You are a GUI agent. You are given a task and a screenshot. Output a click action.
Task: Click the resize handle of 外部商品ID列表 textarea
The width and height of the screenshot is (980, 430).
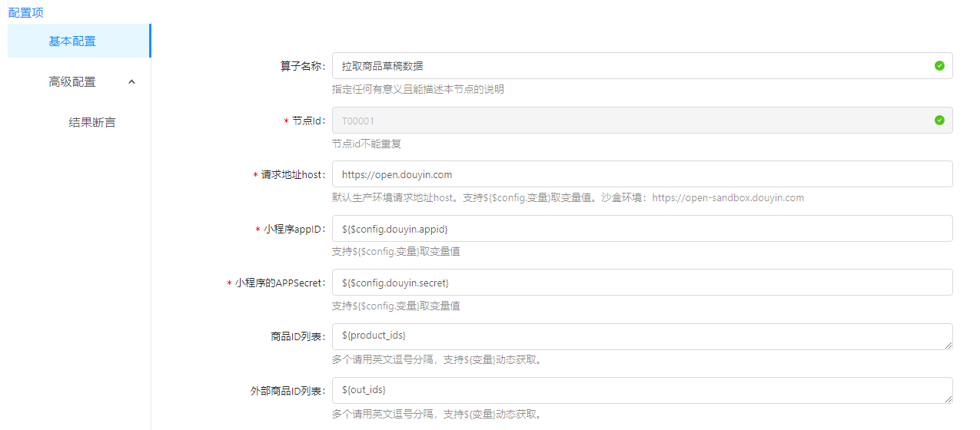(948, 399)
